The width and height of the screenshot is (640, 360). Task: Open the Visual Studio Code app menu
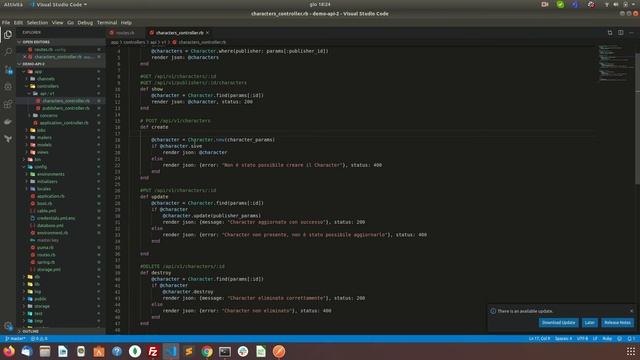59,4
